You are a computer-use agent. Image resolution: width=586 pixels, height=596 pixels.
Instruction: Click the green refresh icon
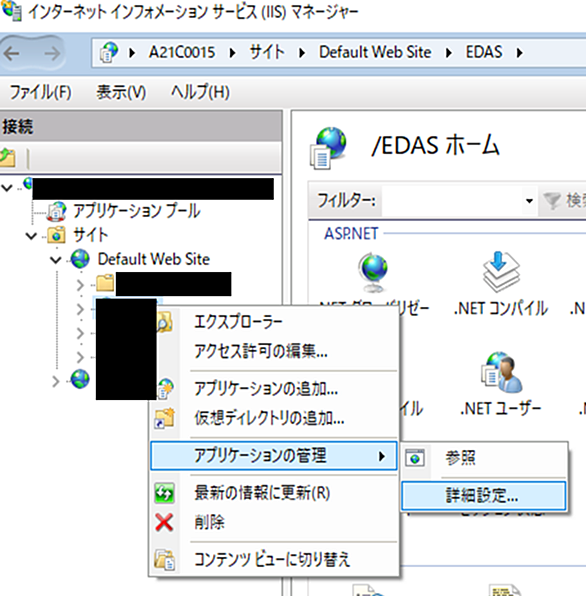coord(165,493)
